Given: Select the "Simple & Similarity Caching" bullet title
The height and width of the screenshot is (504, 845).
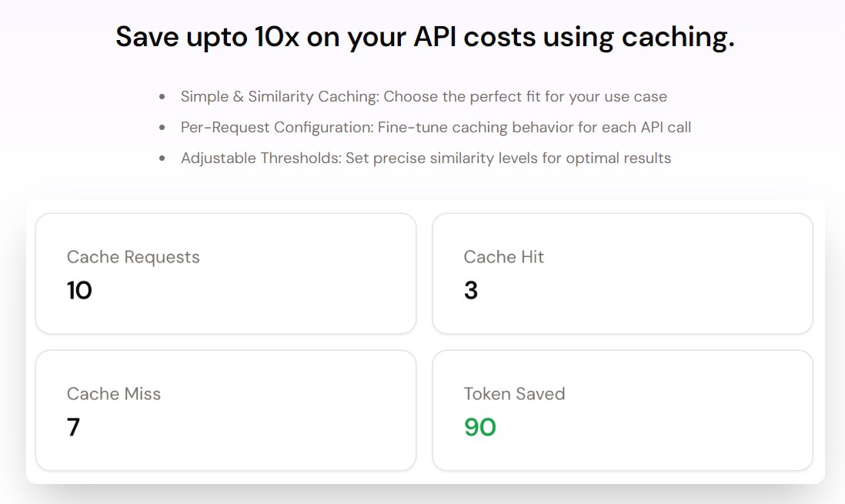Looking at the screenshot, I should (279, 97).
